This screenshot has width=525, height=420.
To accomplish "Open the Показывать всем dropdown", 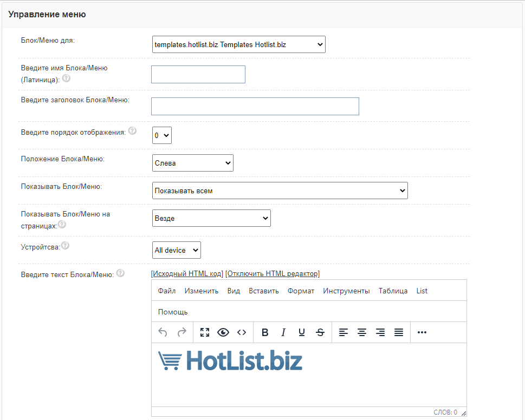I will click(x=280, y=191).
